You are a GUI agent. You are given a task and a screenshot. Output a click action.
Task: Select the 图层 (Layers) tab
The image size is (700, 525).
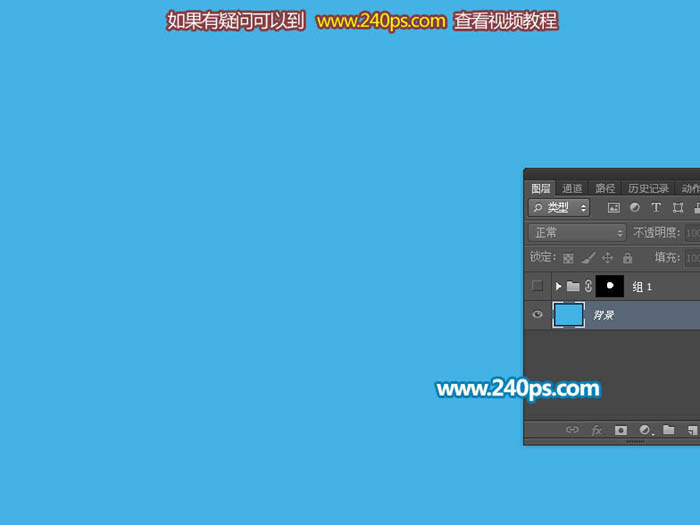click(541, 188)
